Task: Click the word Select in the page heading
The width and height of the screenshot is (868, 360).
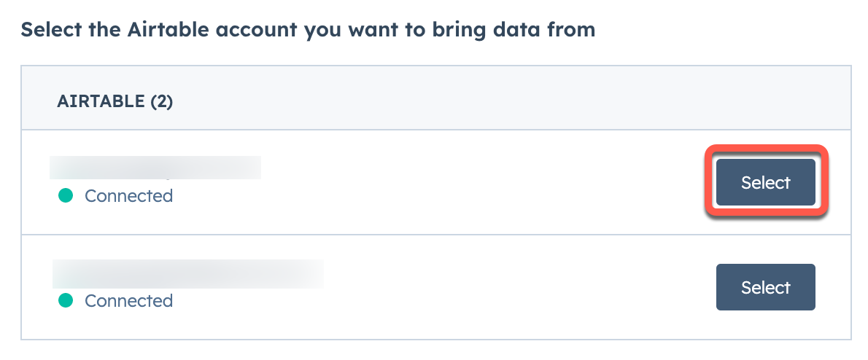Action: point(52,30)
